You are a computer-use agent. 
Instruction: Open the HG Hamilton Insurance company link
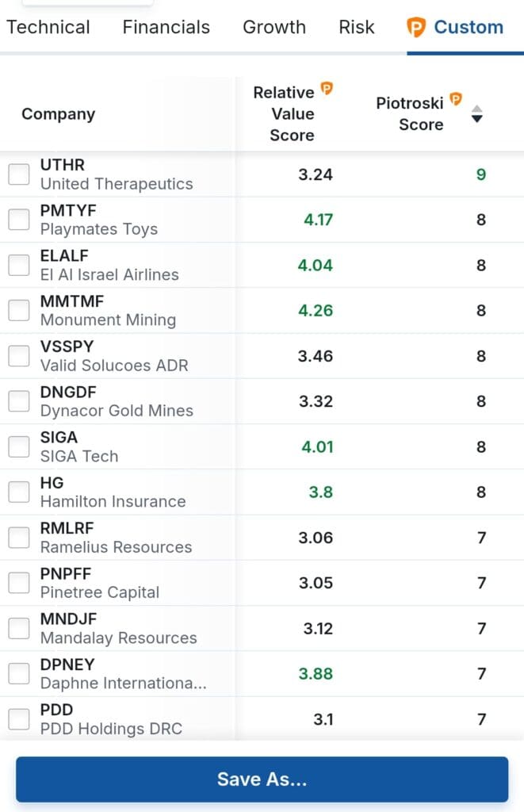click(x=113, y=492)
